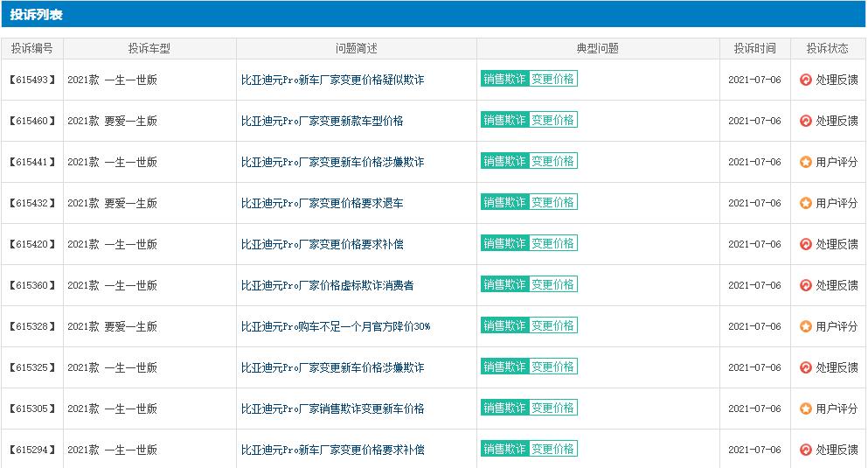This screenshot has height=468, width=868.
Task: Click orange star icon for complaint 615328
Action: (x=805, y=327)
